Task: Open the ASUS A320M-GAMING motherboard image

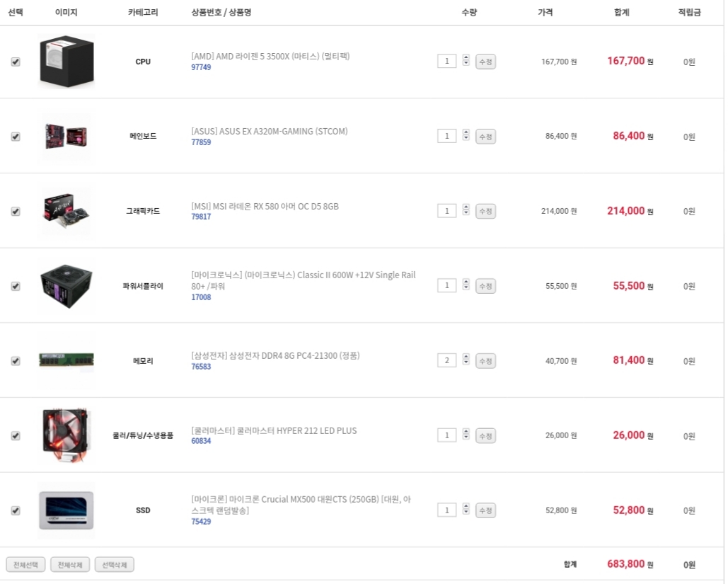Action: pos(66,136)
